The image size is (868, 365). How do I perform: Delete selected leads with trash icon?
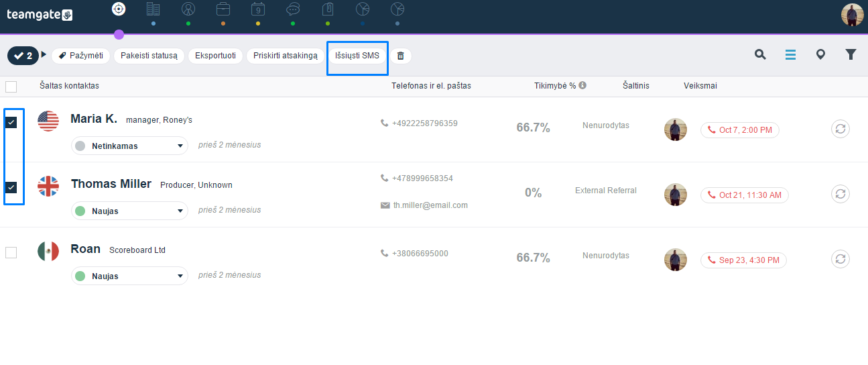[401, 56]
